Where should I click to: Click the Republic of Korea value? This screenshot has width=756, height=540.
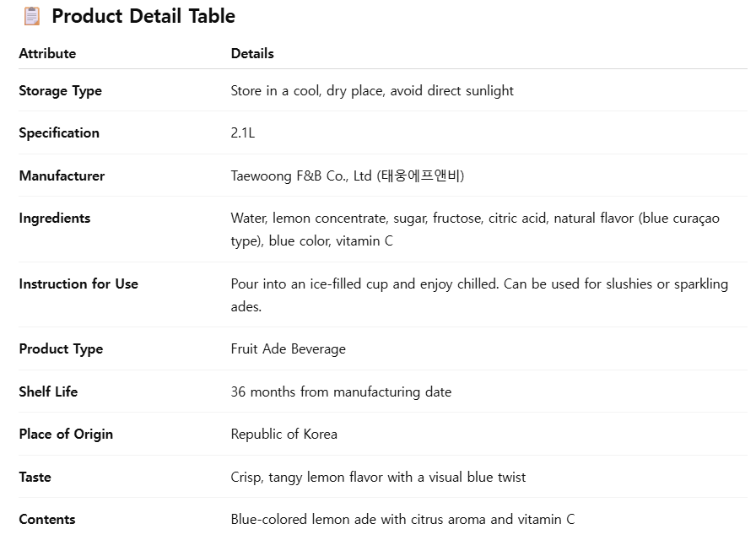[283, 435]
